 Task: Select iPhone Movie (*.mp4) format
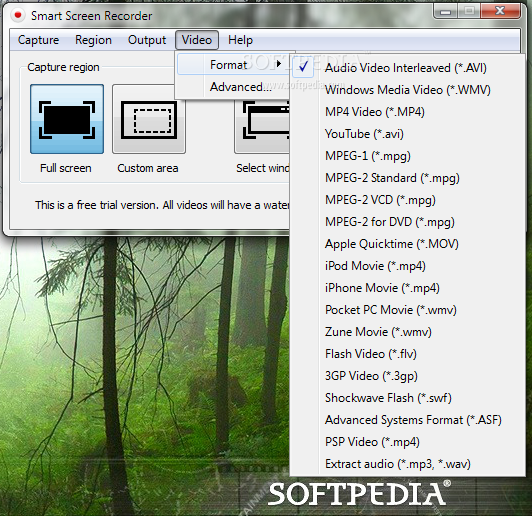(407, 288)
